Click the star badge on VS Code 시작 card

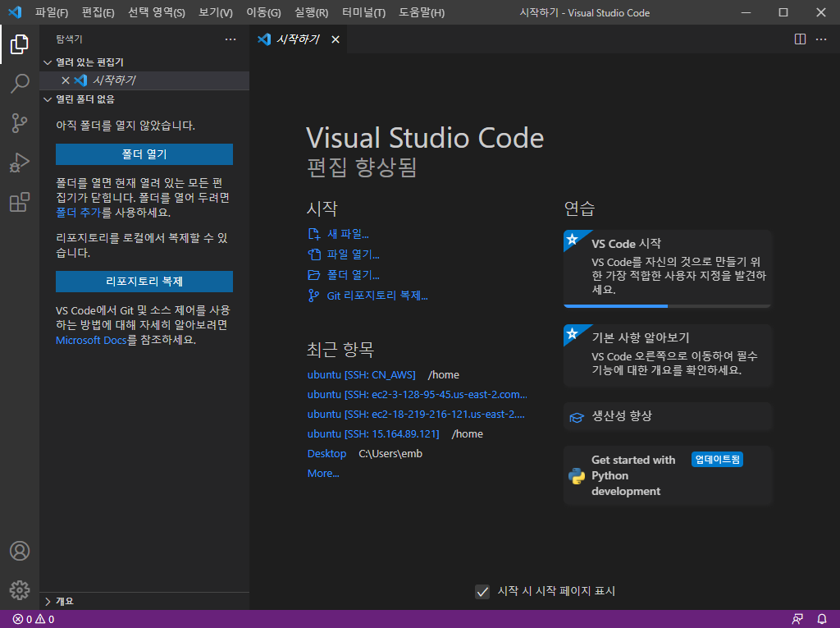(x=572, y=239)
